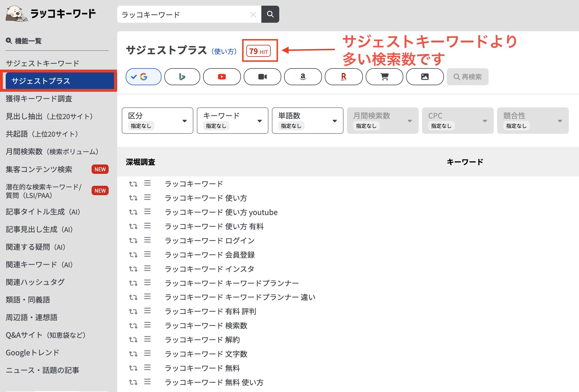579x392 pixels.
Task: Open 周辺語・連想語 in sidebar
Action: point(32,318)
